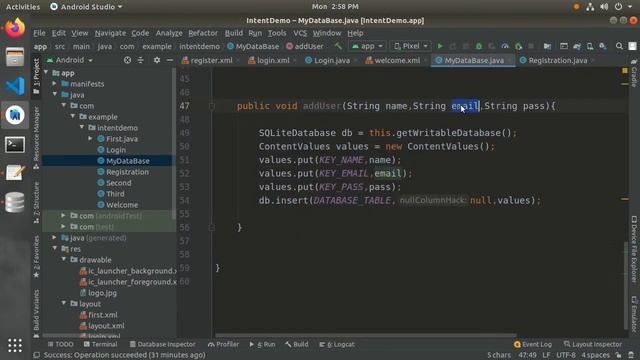Click the user avatar icon in toolbar
The image size is (640, 360).
point(632,46)
